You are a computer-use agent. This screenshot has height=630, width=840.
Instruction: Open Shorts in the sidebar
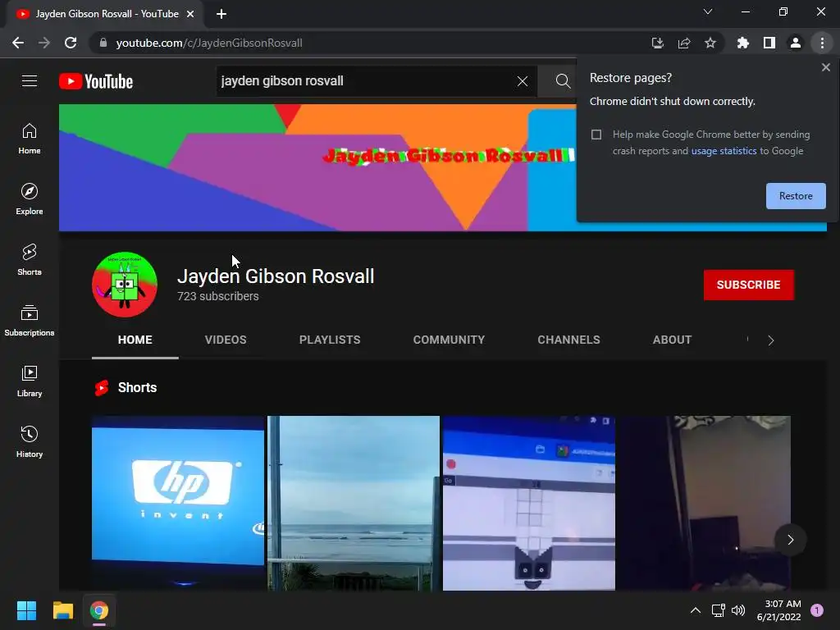(30, 260)
